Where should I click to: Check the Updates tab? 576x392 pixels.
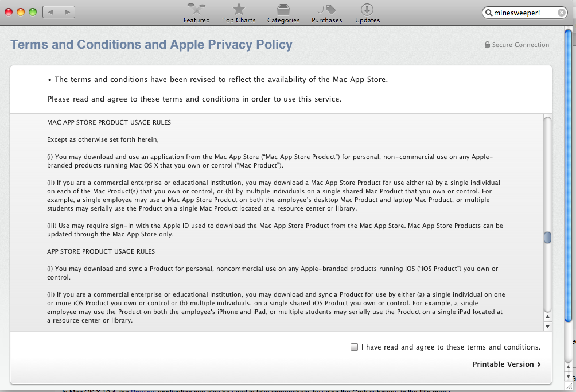pos(367,13)
